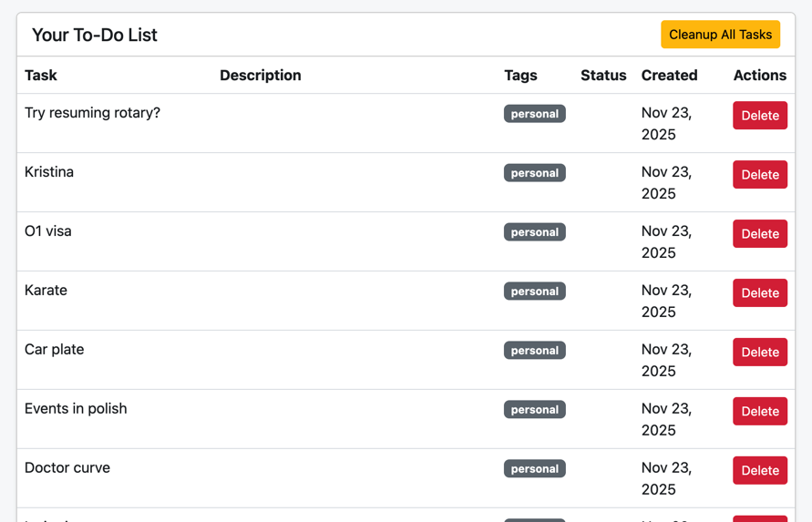The width and height of the screenshot is (812, 522).
Task: Select the personal tag for Karate
Action: click(534, 292)
